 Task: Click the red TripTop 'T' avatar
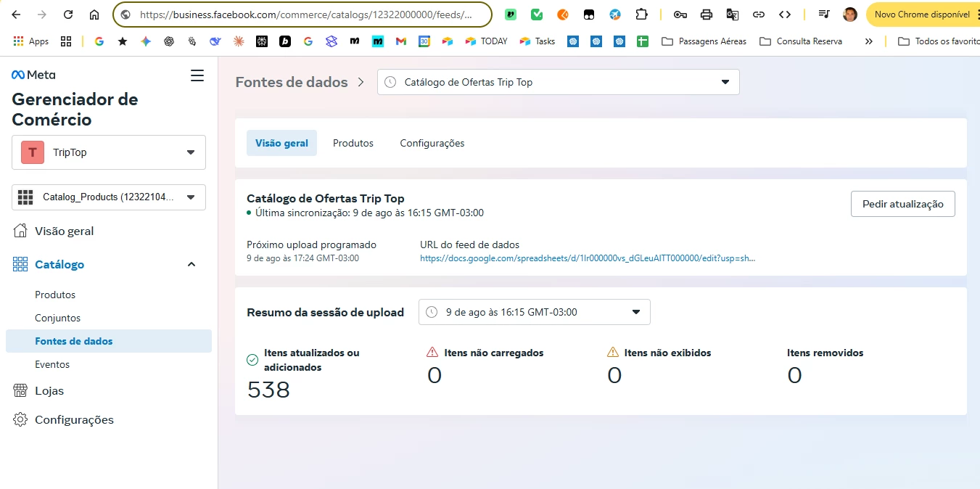click(x=33, y=152)
